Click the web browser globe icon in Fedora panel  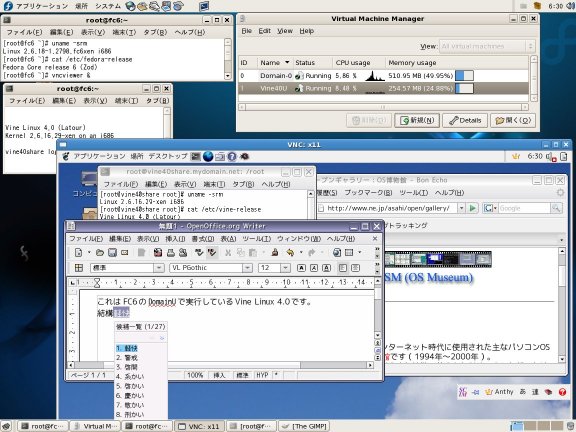(x=130, y=6)
